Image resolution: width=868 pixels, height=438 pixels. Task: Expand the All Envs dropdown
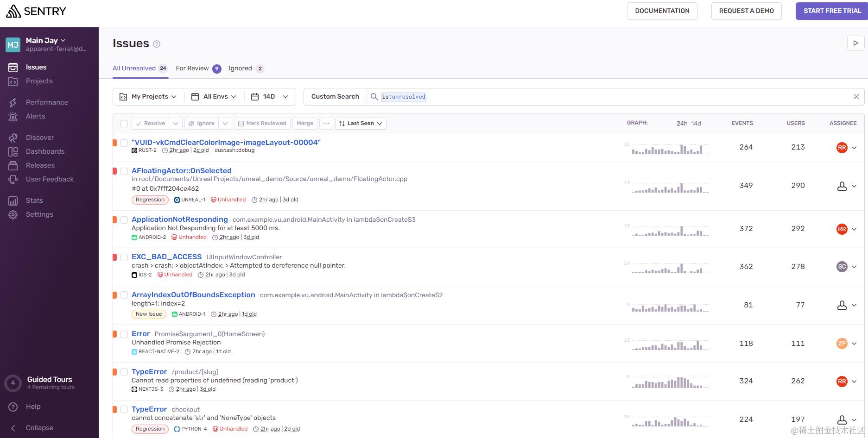pos(214,97)
